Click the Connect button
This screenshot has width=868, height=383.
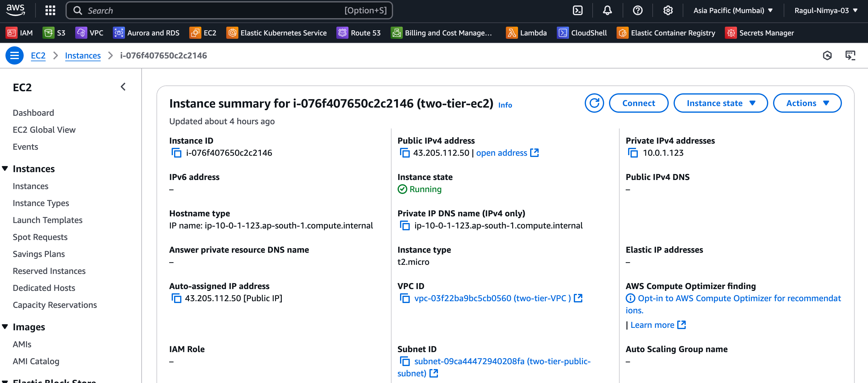click(638, 103)
